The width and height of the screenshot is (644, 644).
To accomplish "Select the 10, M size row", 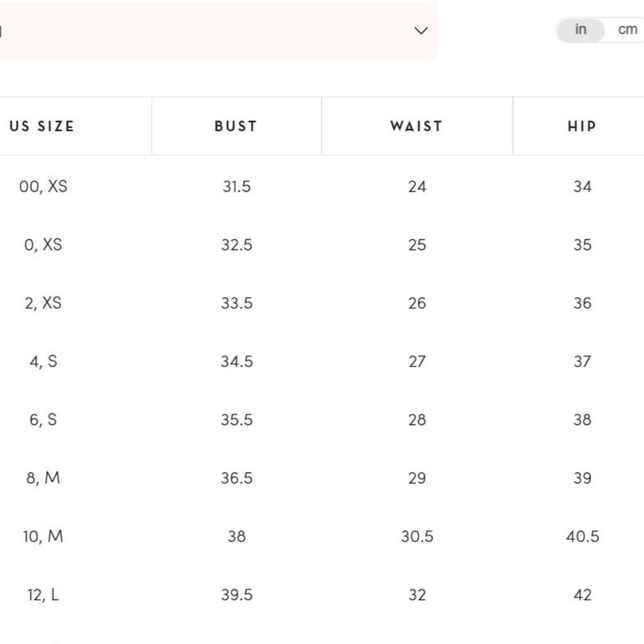I will pyautogui.click(x=322, y=536).
